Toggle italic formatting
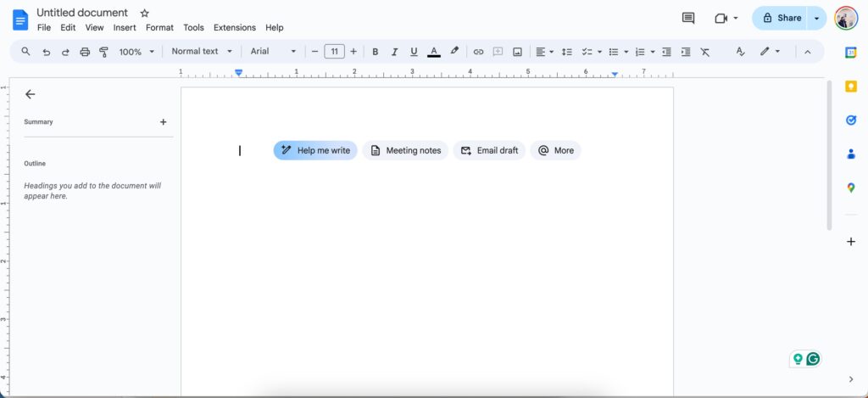The width and height of the screenshot is (868, 398). (395, 52)
